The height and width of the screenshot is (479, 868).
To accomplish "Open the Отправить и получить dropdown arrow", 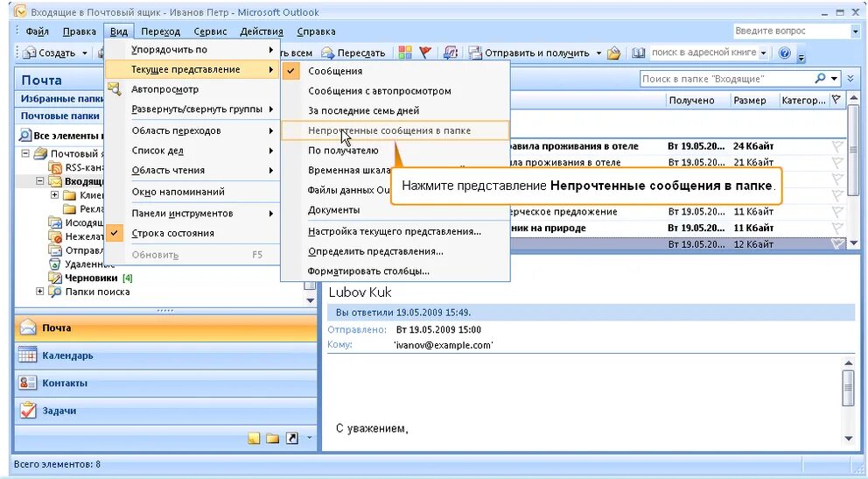I will (x=598, y=53).
